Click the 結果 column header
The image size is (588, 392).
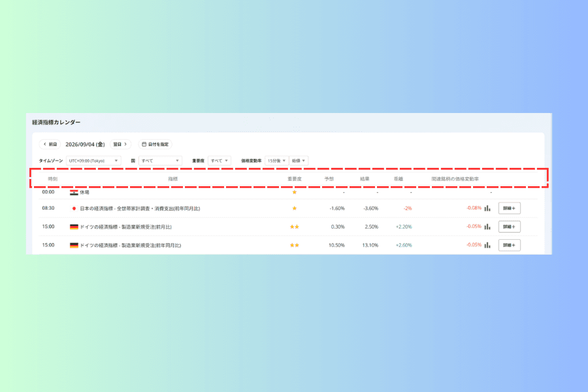pyautogui.click(x=365, y=179)
